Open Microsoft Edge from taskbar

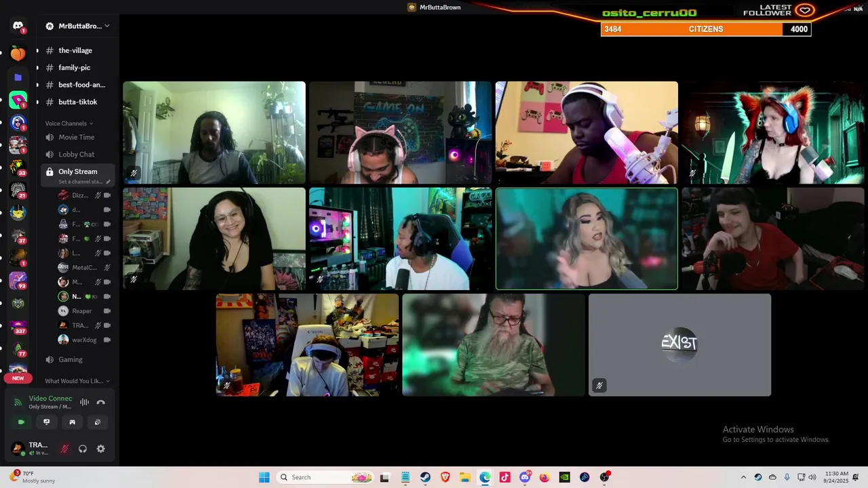(x=485, y=477)
